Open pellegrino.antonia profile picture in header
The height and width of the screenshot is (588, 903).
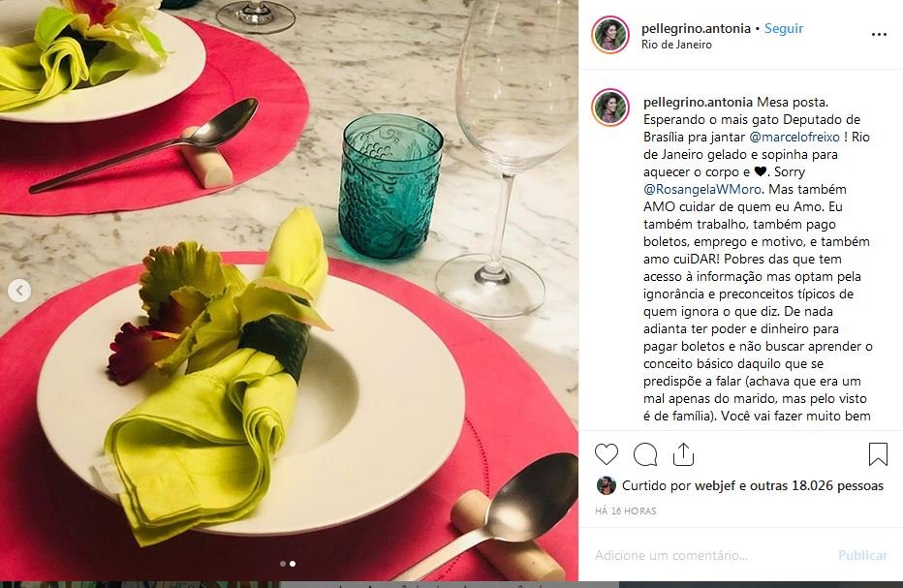coord(609,35)
